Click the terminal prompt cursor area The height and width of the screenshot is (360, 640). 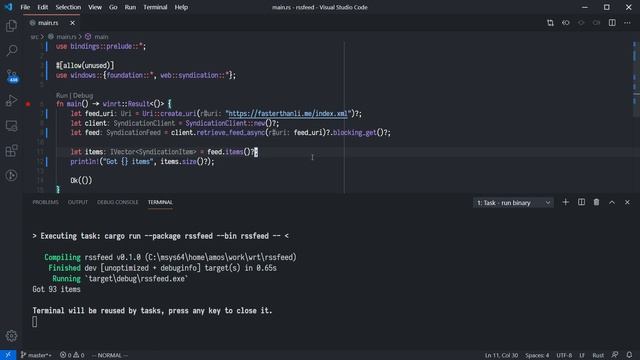tap(35, 322)
